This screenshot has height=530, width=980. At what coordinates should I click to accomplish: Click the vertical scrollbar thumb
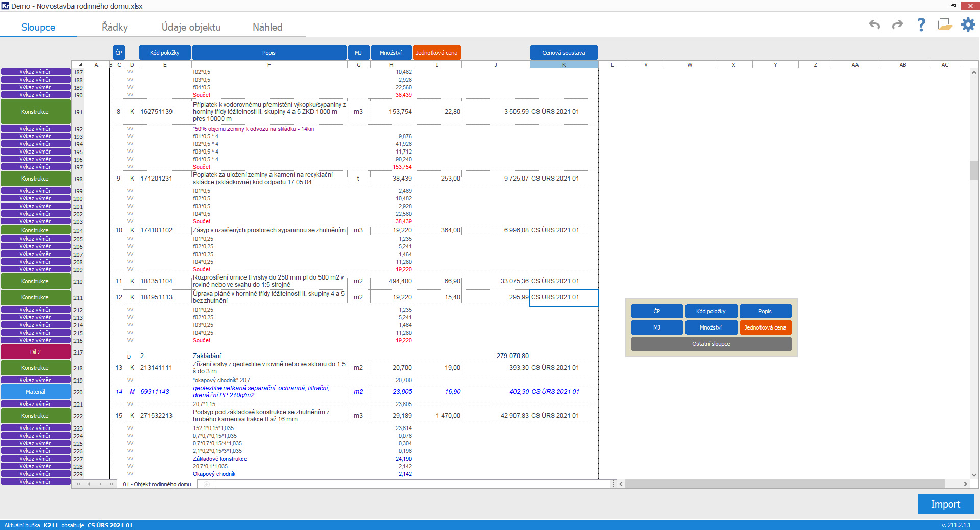tap(974, 170)
